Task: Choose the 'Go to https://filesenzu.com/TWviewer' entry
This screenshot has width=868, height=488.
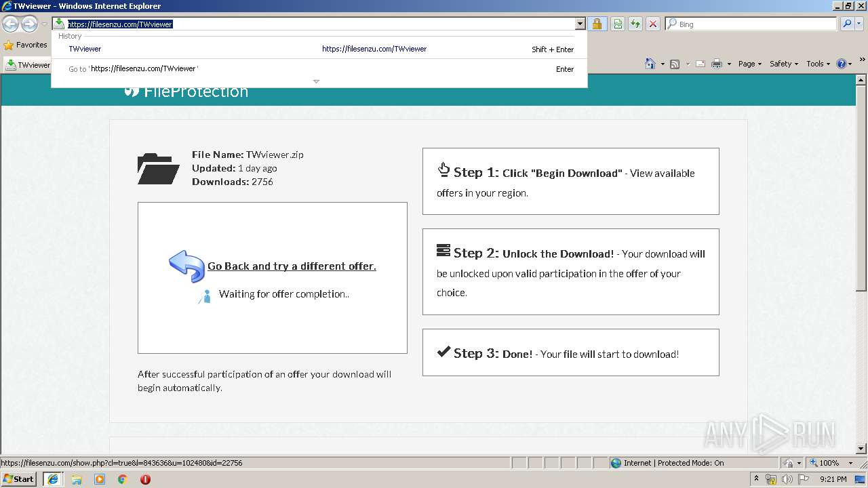Action: coord(319,68)
